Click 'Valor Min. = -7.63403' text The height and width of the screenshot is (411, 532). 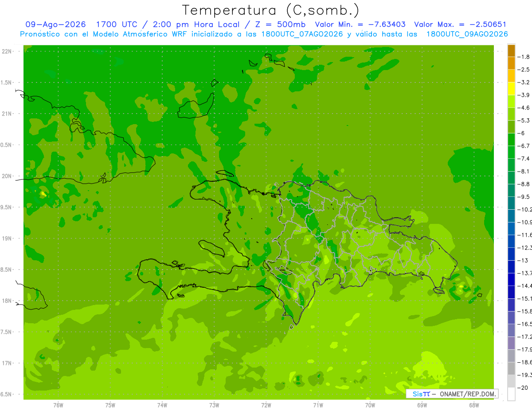tap(360, 24)
